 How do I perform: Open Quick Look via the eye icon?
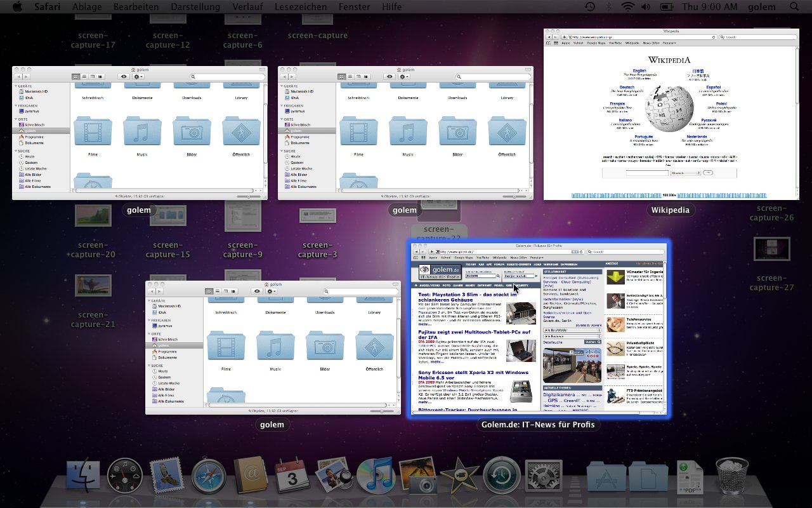257,291
